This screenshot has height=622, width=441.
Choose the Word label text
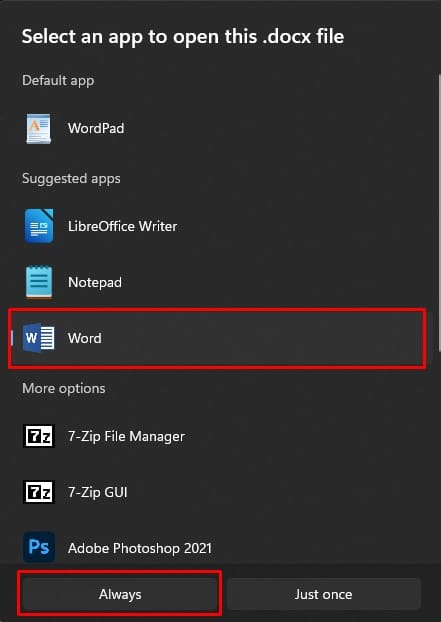(84, 338)
